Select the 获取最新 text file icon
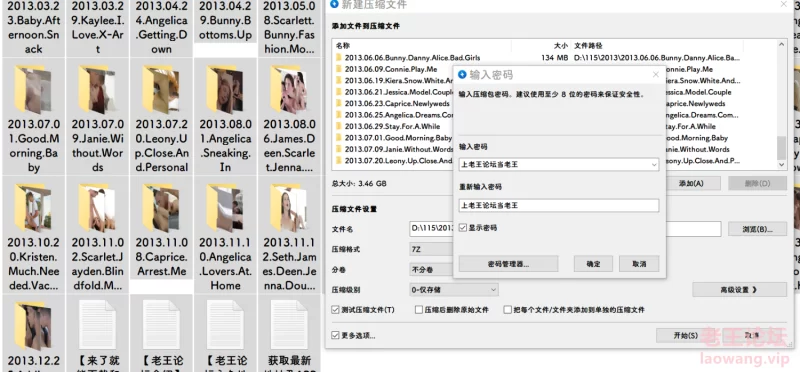The image size is (800, 372). [289, 325]
